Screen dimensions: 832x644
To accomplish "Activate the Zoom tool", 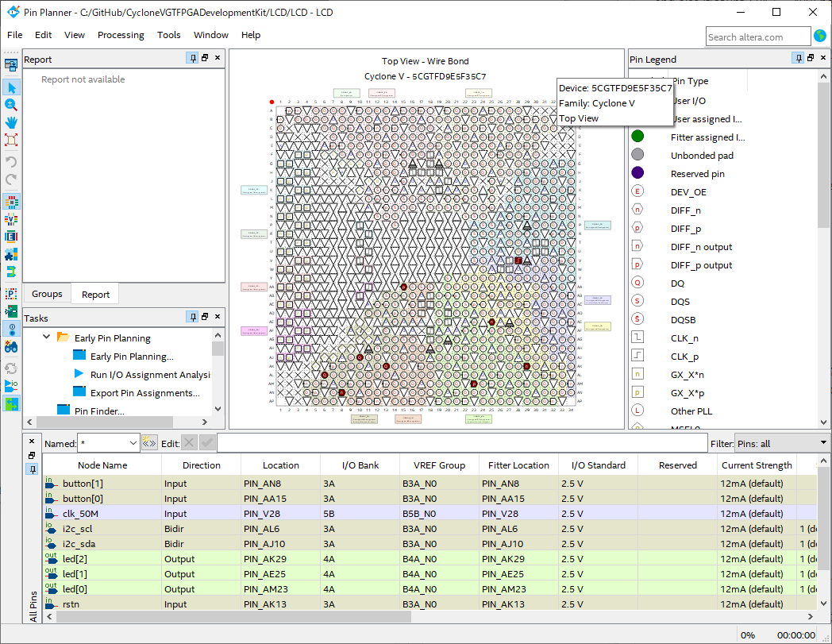I will click(x=11, y=105).
